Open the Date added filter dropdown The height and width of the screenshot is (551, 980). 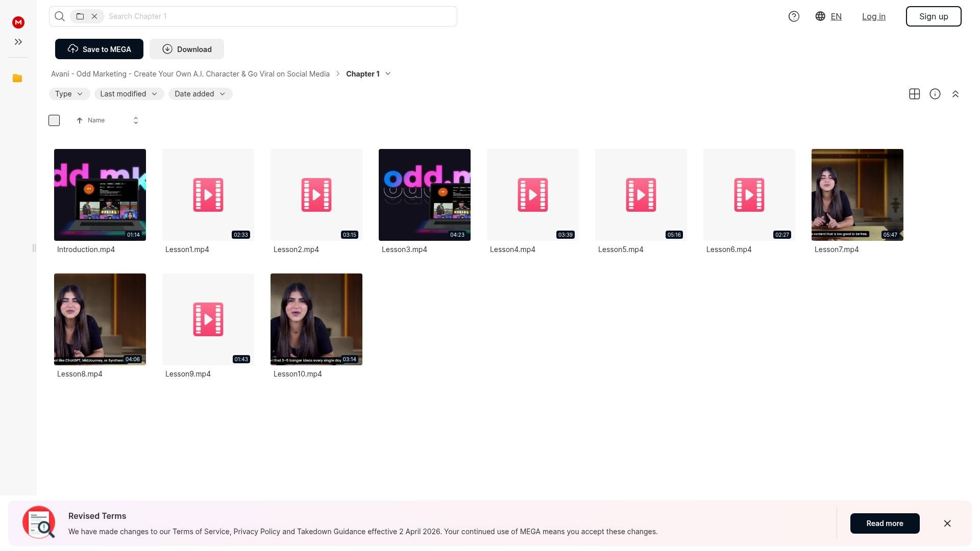click(200, 94)
